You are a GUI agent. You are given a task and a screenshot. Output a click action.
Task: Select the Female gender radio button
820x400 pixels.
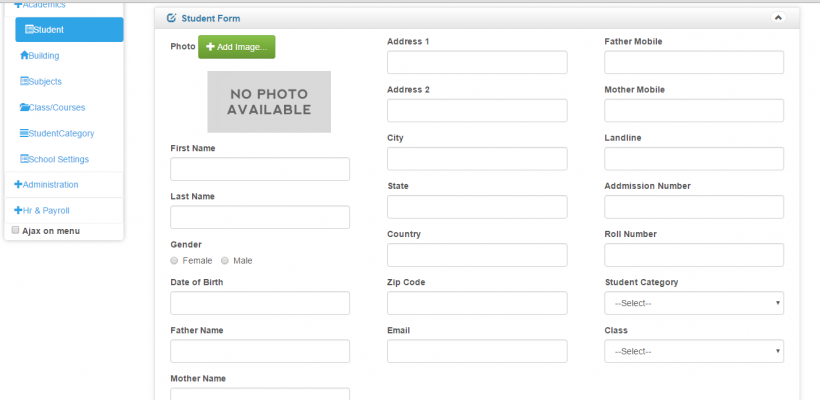click(x=175, y=260)
